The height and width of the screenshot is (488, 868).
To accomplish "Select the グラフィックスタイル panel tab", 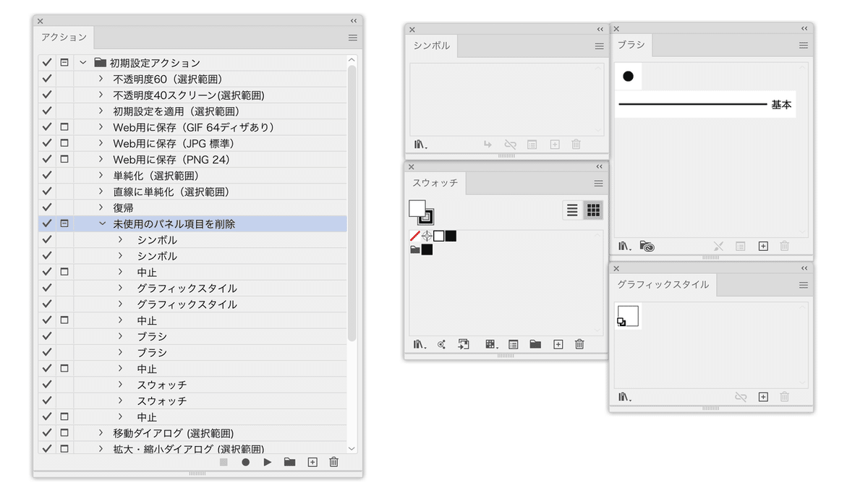I will pyautogui.click(x=663, y=285).
